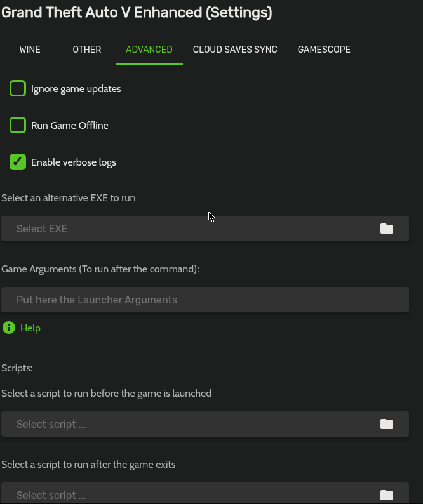Click 'Select a script to run after the game exits'
This screenshot has width=423, height=504.
click(x=88, y=465)
